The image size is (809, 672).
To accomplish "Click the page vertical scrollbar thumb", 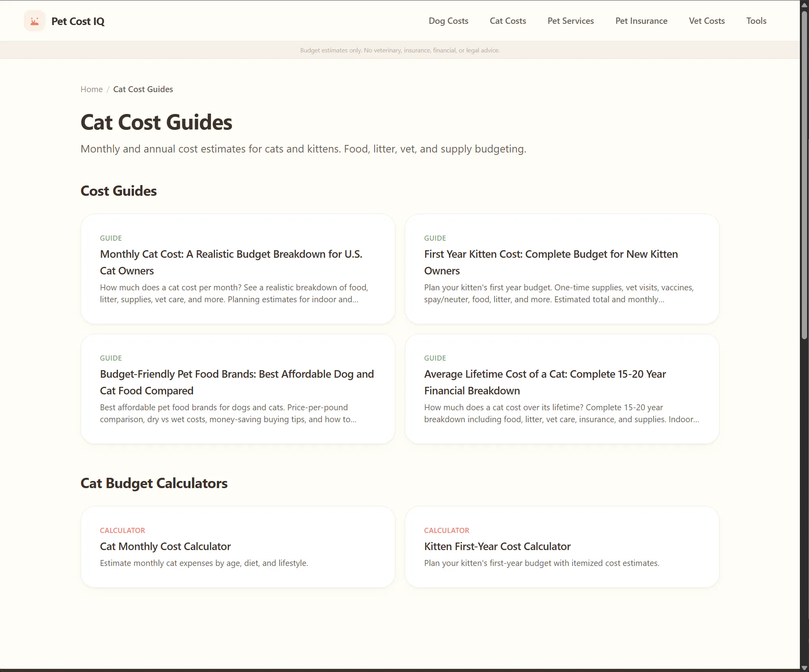I will pos(805,175).
